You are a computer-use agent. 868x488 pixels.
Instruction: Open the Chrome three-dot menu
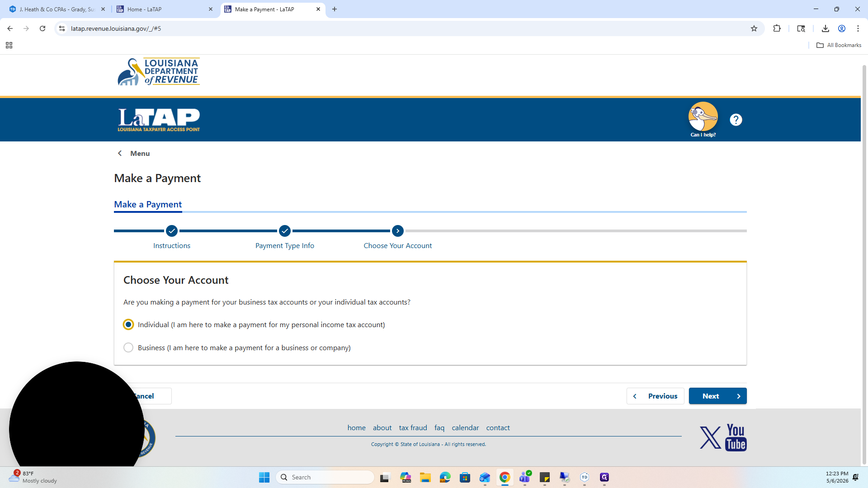(x=858, y=28)
